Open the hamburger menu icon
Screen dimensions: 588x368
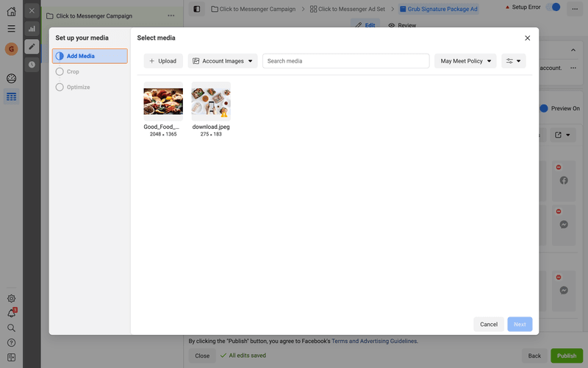pyautogui.click(x=11, y=29)
